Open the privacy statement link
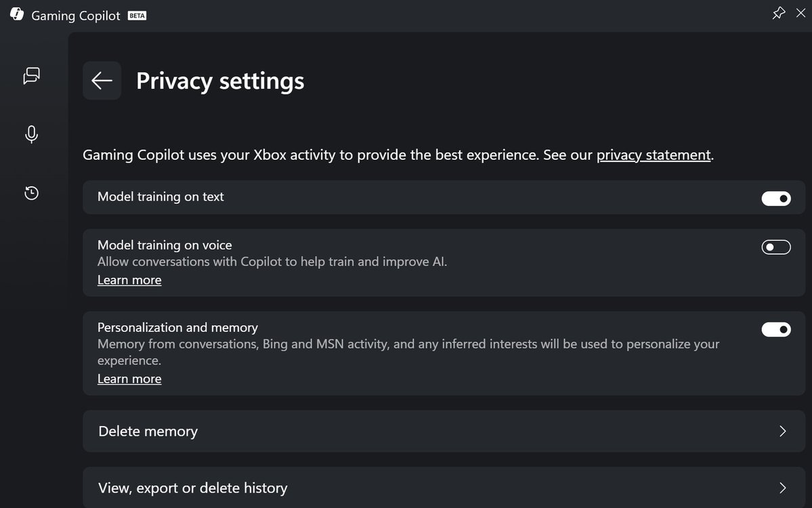Viewport: 812px width, 508px height. tap(654, 155)
